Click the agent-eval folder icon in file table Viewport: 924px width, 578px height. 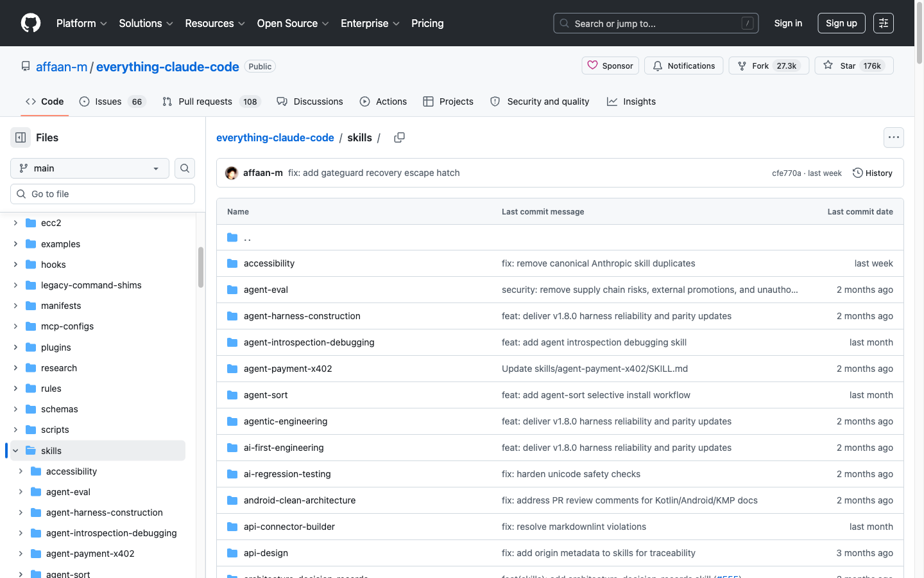[x=232, y=290]
